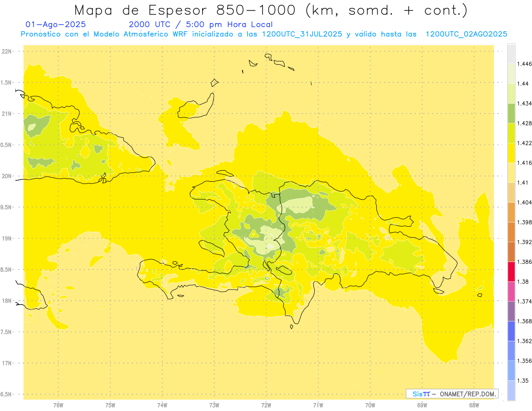Click the colorbar value "1.434"
Viewport: 532px width, 411px height.
click(524, 103)
